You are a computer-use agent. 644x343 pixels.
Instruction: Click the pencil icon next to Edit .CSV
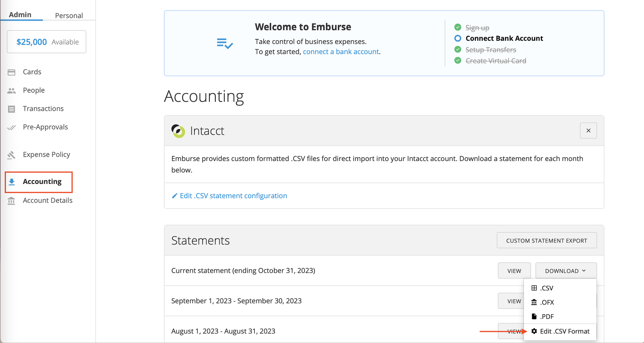click(174, 196)
